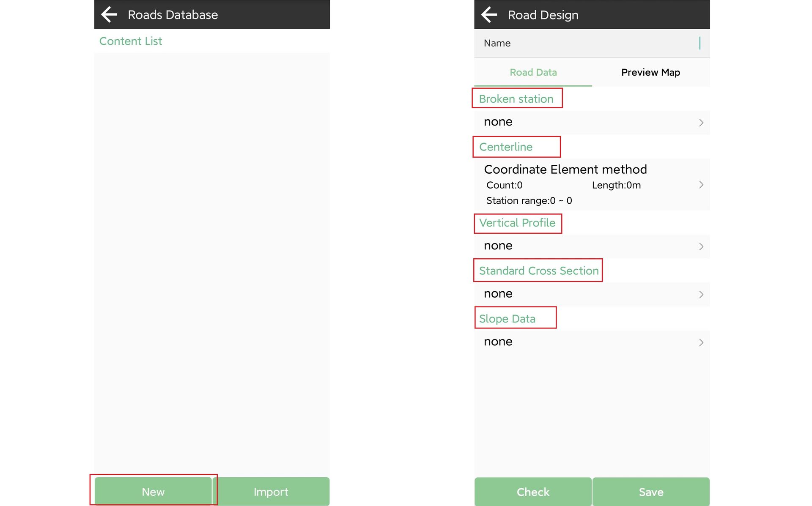The width and height of the screenshot is (812, 506).
Task: Open Centerline settings chevron arrow
Action: click(x=701, y=185)
